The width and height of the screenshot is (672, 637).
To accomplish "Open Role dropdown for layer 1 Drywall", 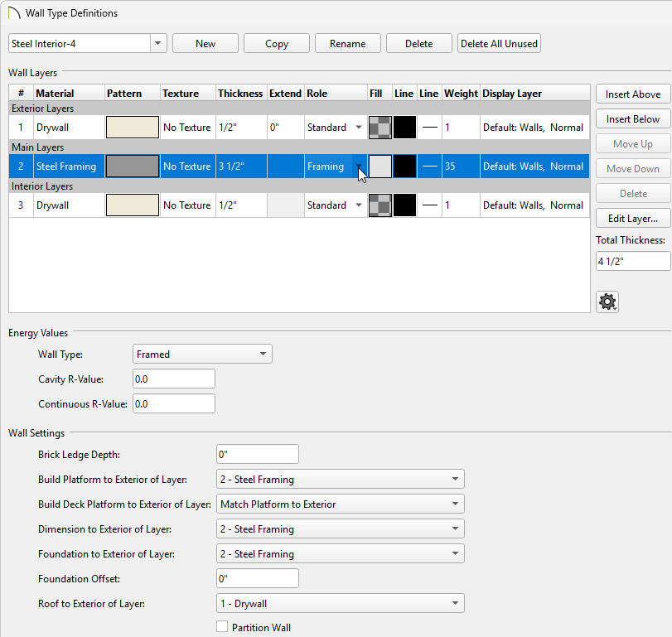I will [359, 128].
